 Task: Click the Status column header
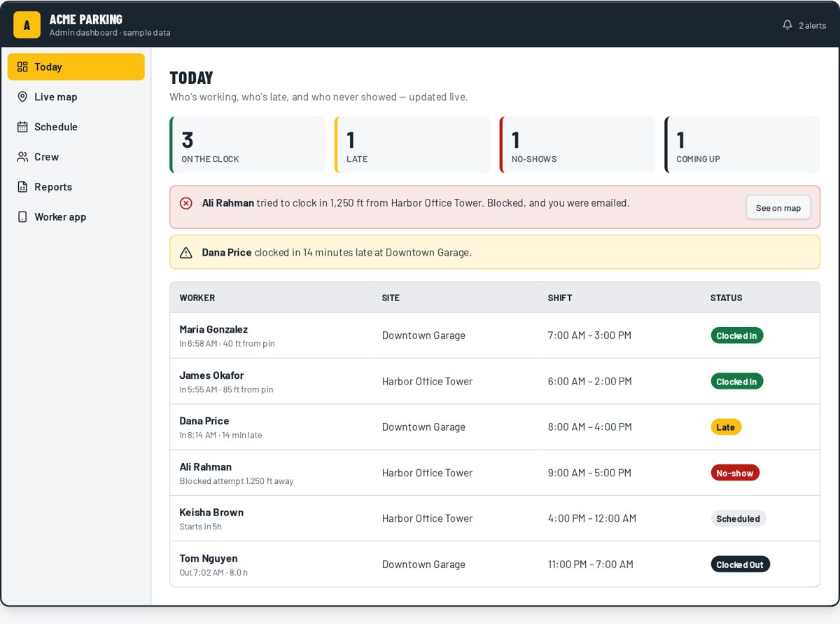[x=726, y=298]
